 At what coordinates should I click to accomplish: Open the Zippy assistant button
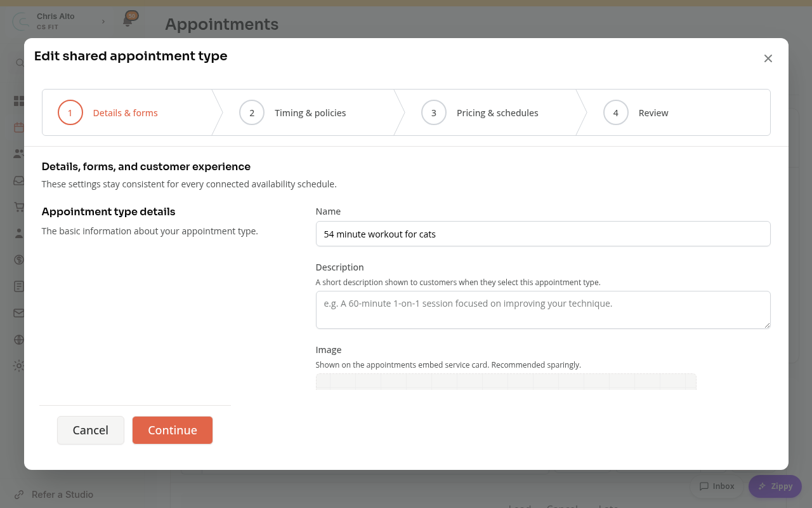[x=775, y=486]
